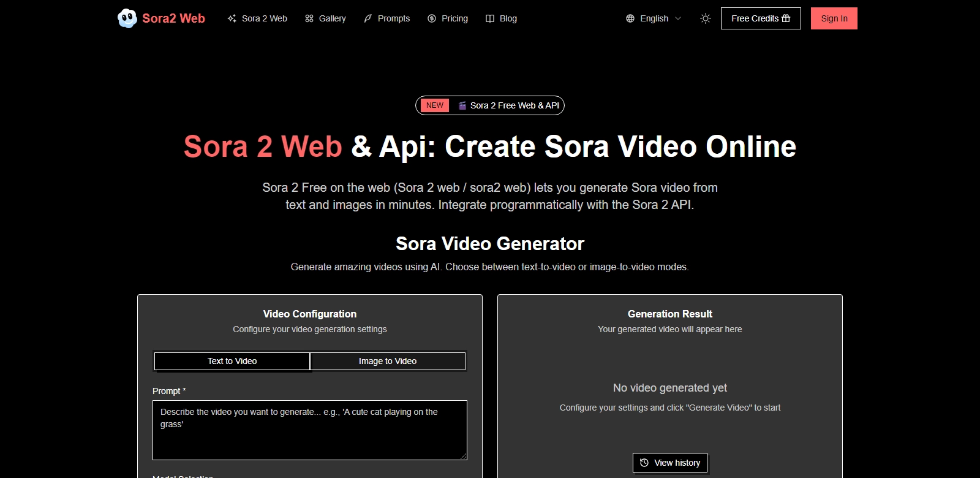Click the clapperboard icon in the banner
Screen dimensions: 980x478
pyautogui.click(x=462, y=105)
